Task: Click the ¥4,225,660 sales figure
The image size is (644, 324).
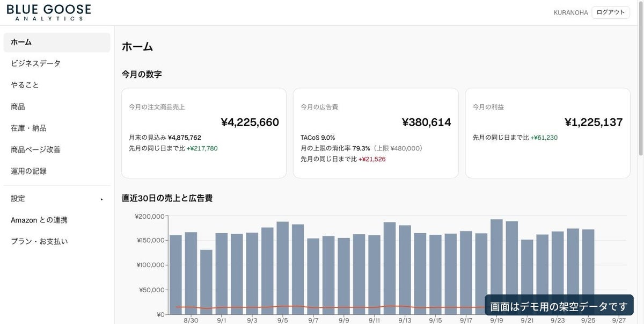Action: tap(250, 122)
